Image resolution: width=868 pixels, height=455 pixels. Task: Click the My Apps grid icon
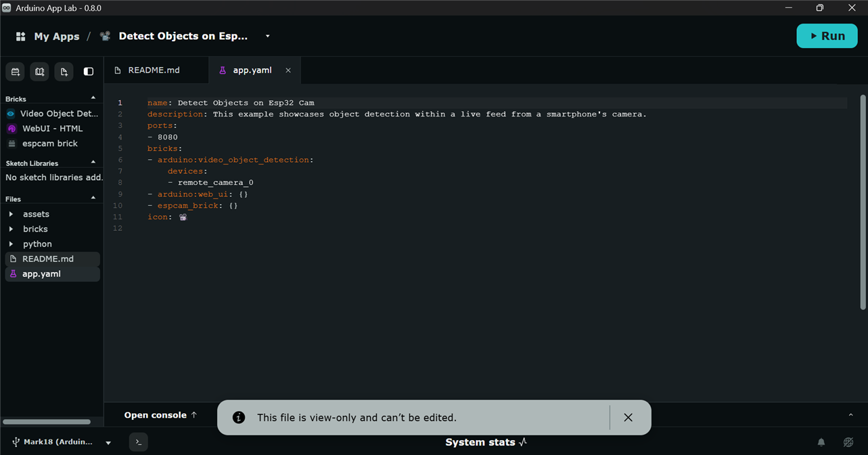pyautogui.click(x=21, y=37)
